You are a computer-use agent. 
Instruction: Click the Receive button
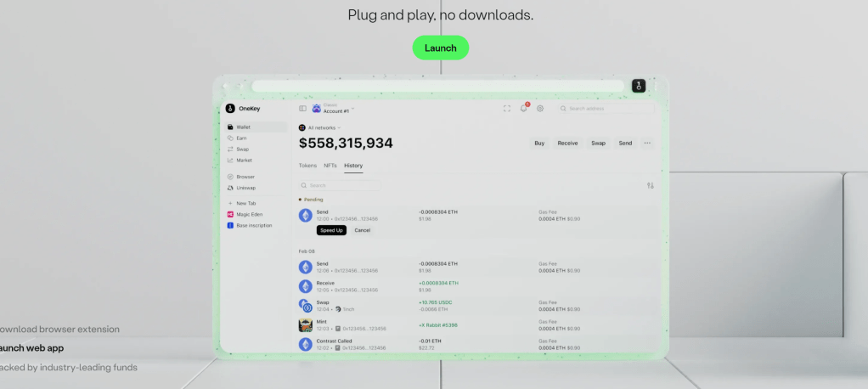point(567,144)
